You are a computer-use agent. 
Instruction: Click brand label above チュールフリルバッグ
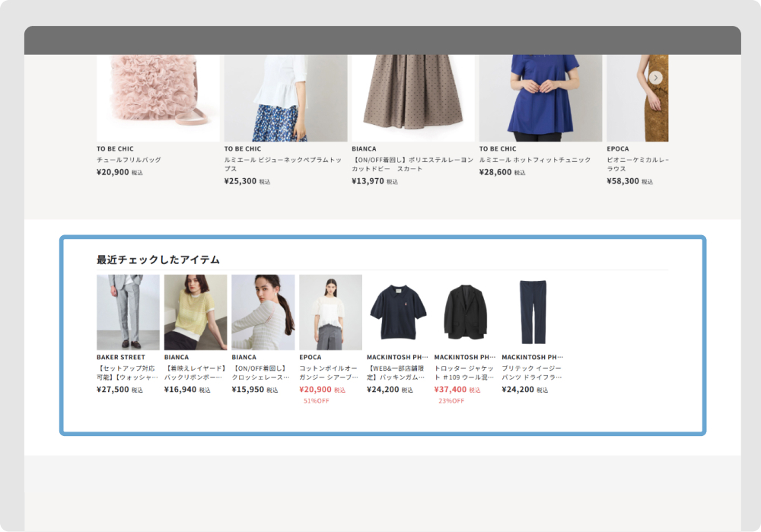[x=115, y=149]
